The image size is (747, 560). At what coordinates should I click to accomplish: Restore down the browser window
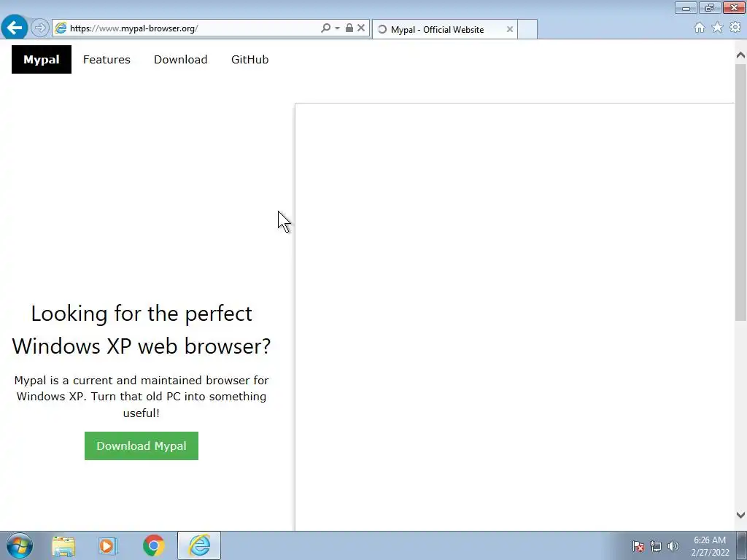click(x=710, y=7)
